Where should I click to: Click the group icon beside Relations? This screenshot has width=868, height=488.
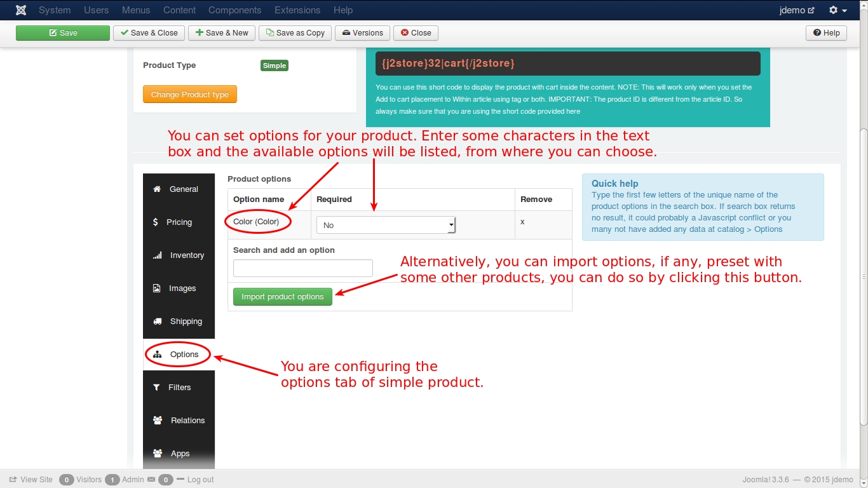tap(158, 420)
